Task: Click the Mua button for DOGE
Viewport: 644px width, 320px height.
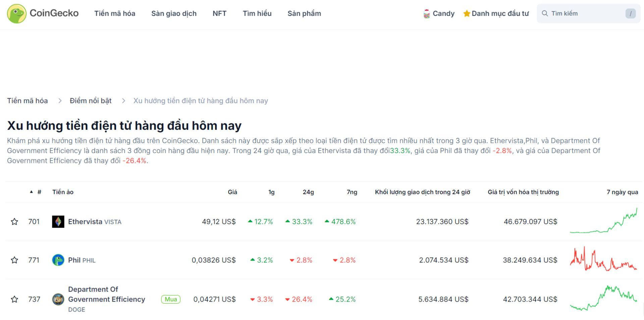Action: pyautogui.click(x=171, y=299)
